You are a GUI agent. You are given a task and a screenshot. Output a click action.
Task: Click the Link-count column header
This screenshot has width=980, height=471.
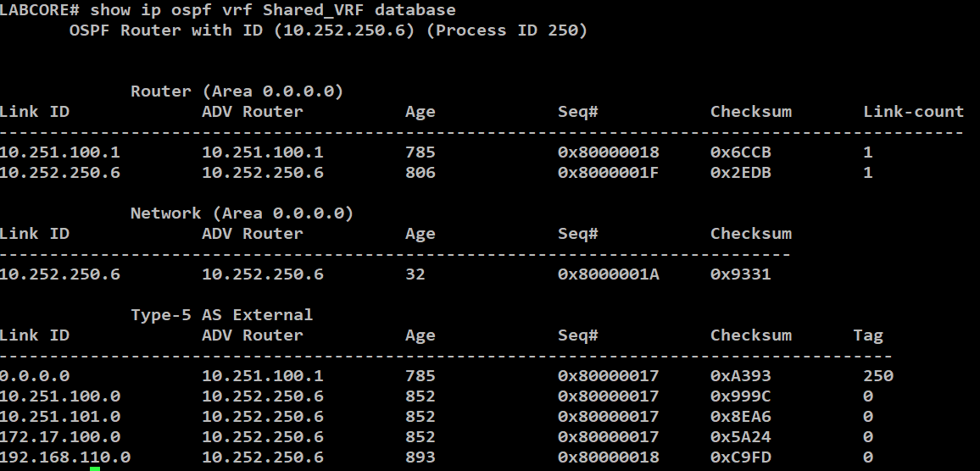pos(914,112)
